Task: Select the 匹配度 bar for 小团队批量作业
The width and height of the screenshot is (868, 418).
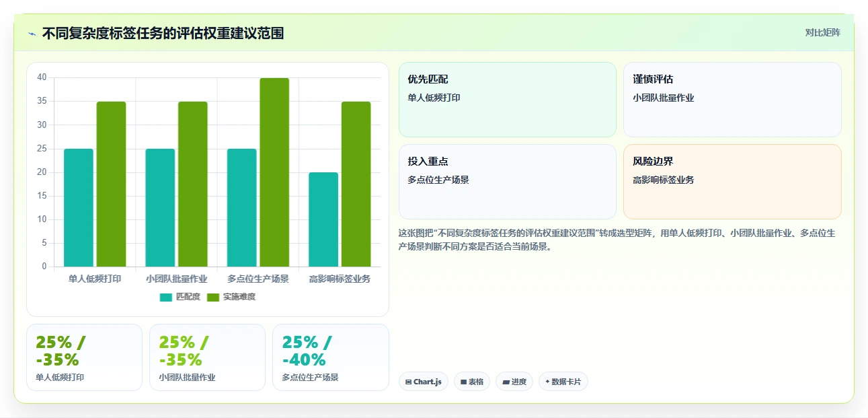Action: [x=160, y=207]
